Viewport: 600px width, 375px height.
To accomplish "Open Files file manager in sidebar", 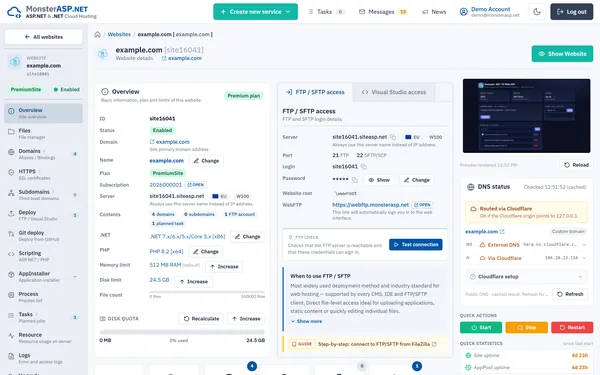I will [43, 134].
